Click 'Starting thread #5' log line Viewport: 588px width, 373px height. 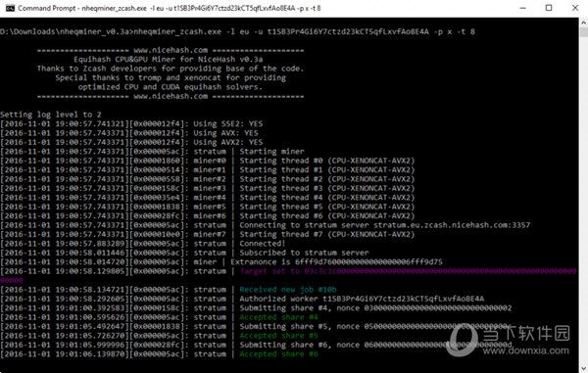(x=208, y=207)
